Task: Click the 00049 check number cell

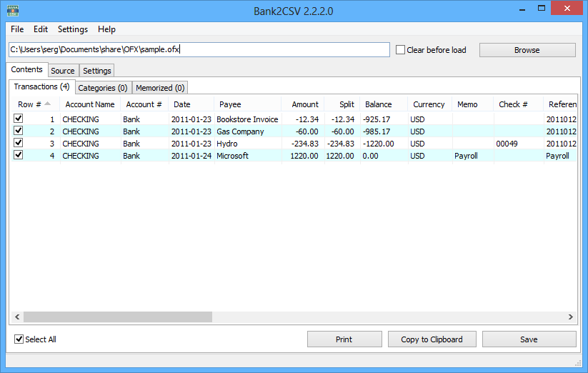Action: 518,144
